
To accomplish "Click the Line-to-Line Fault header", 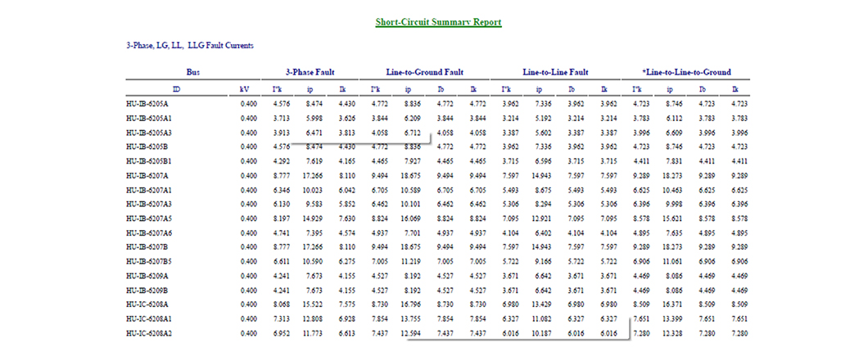I will pyautogui.click(x=555, y=72).
